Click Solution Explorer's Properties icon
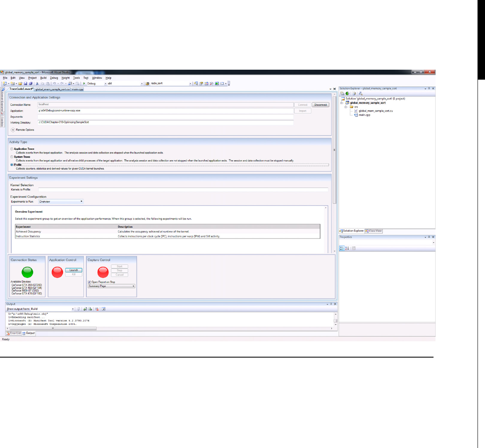Screen dimensions: 485x448 [x=343, y=93]
